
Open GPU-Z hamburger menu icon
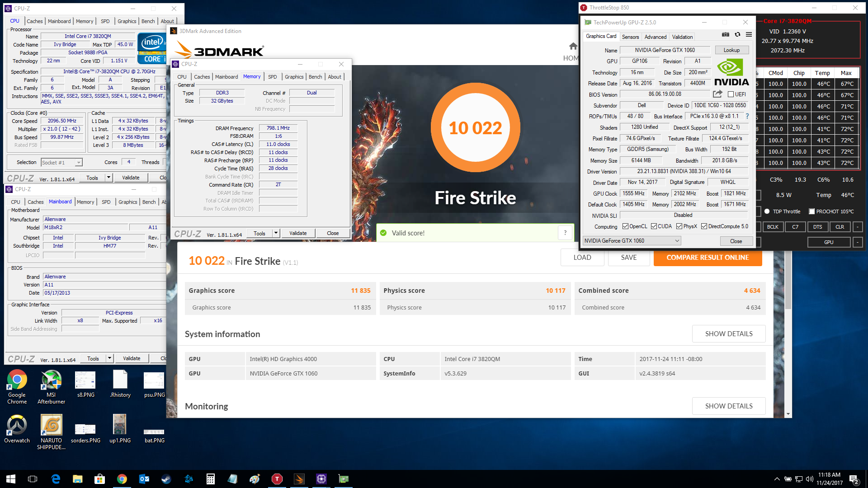coord(749,35)
